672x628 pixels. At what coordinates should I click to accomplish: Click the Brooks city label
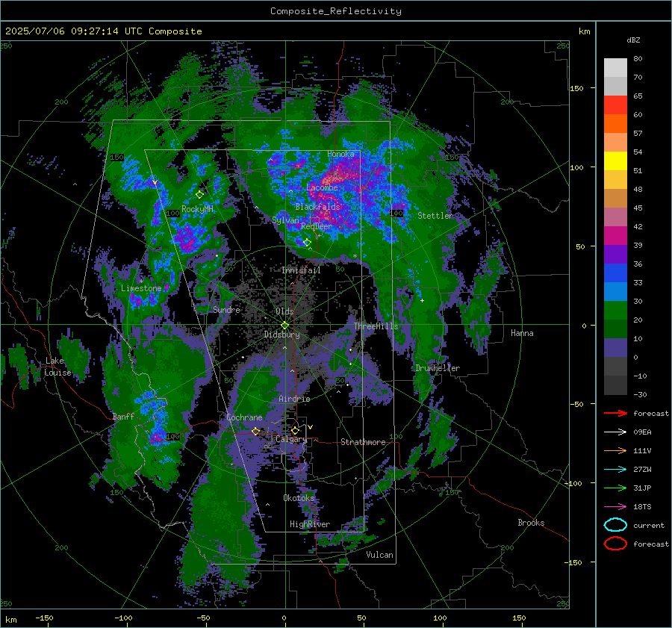click(531, 523)
